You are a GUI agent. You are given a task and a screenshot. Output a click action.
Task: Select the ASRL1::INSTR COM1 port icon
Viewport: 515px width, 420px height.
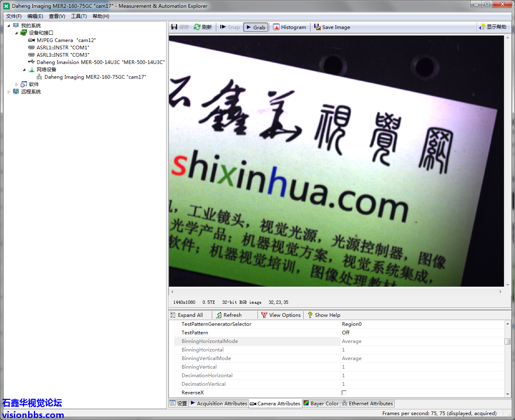pyautogui.click(x=31, y=48)
